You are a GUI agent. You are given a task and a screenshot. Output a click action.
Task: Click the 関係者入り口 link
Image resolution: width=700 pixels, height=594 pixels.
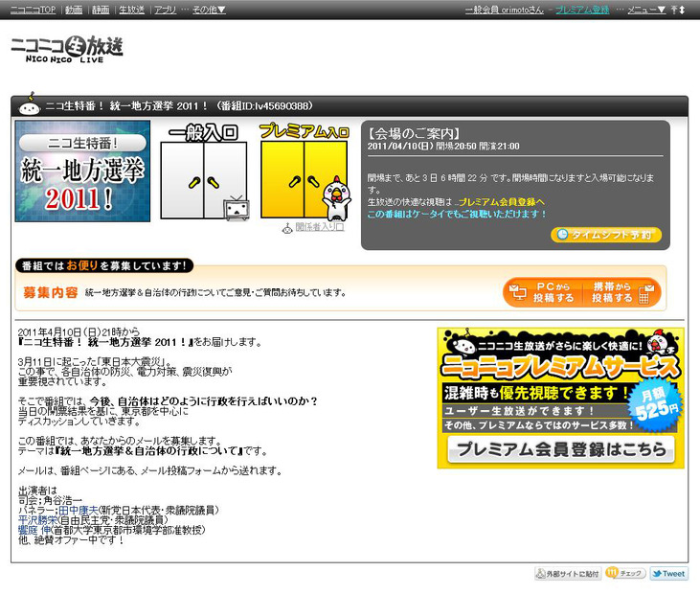[x=320, y=227]
